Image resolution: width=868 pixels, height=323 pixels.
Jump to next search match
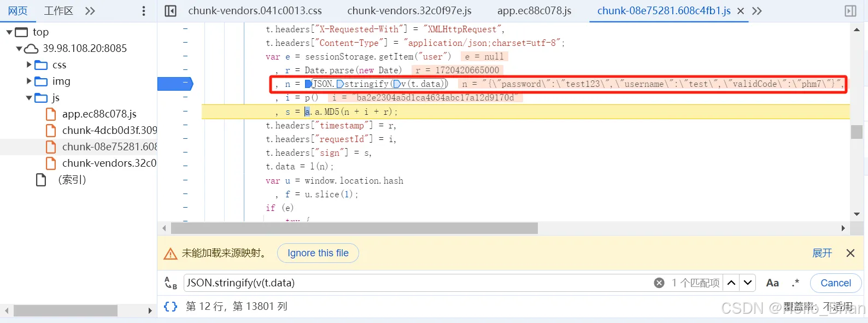(748, 283)
